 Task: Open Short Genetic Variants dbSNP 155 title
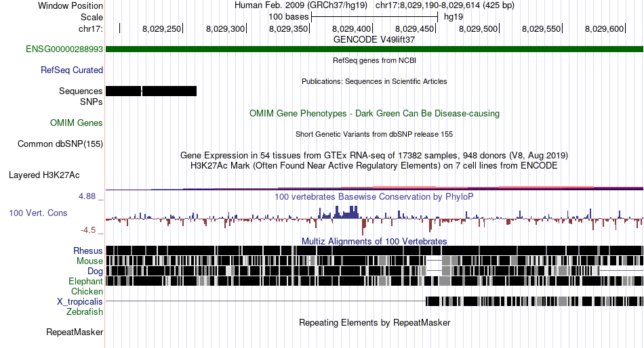(374, 134)
